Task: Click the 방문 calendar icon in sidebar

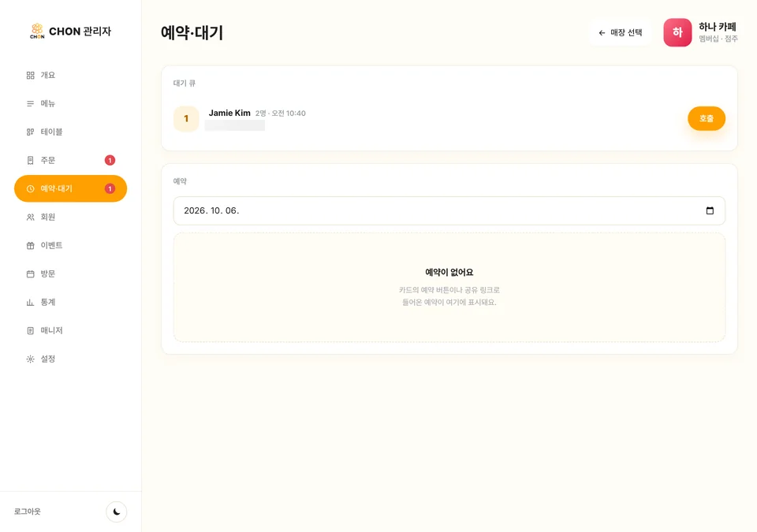Action: point(31,273)
